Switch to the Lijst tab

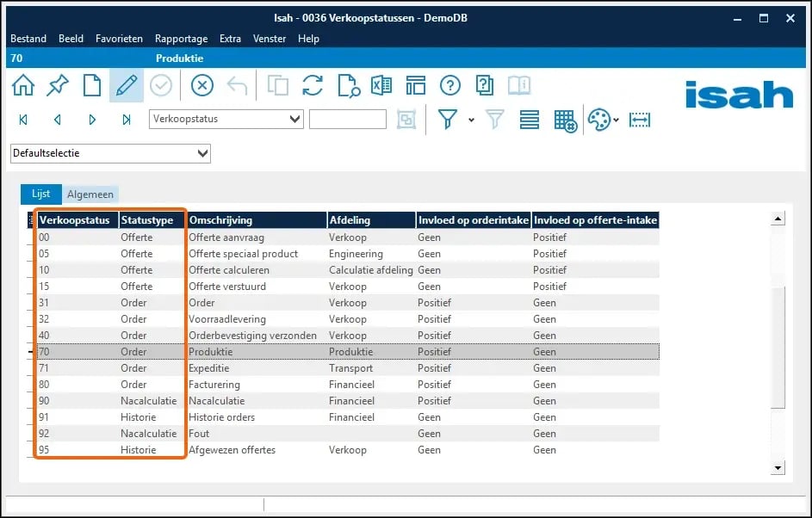tap(41, 194)
